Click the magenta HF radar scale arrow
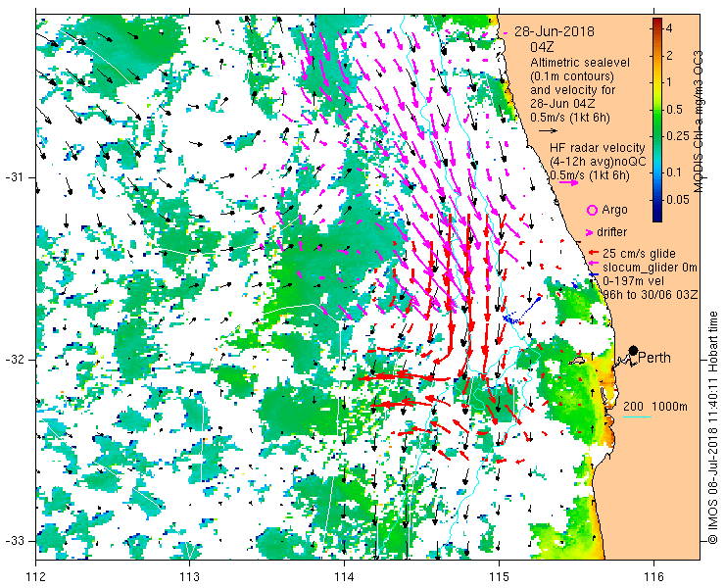The height and width of the screenshot is (588, 725). pos(568,182)
